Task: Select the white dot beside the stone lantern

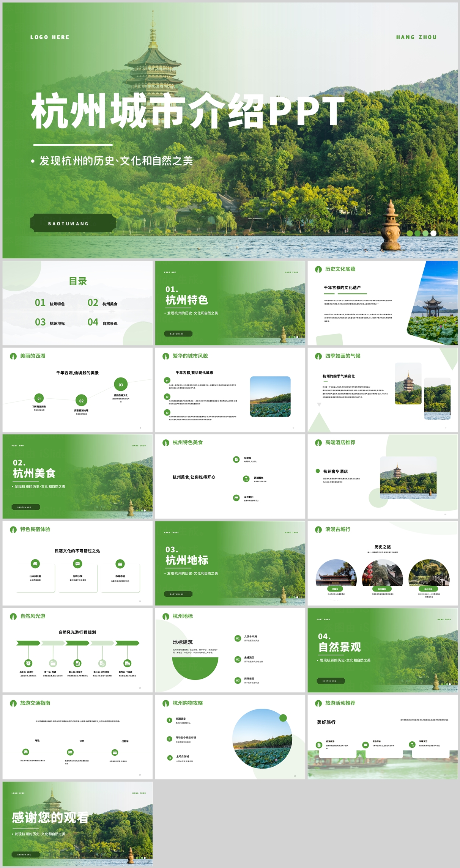Action: (x=433, y=233)
